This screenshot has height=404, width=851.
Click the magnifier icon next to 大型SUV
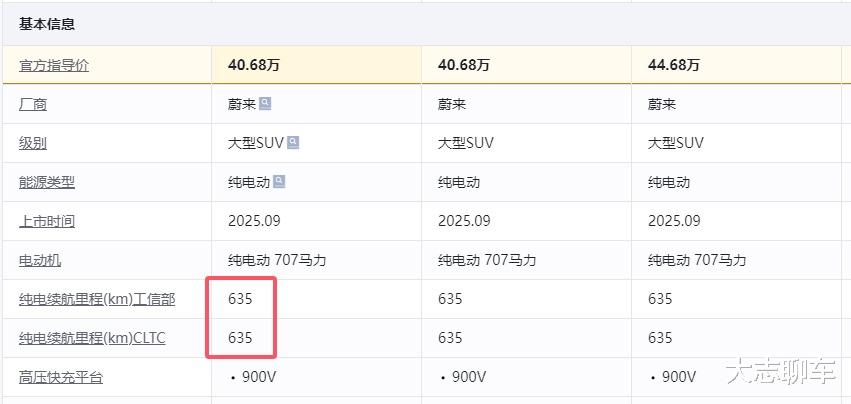coord(293,142)
